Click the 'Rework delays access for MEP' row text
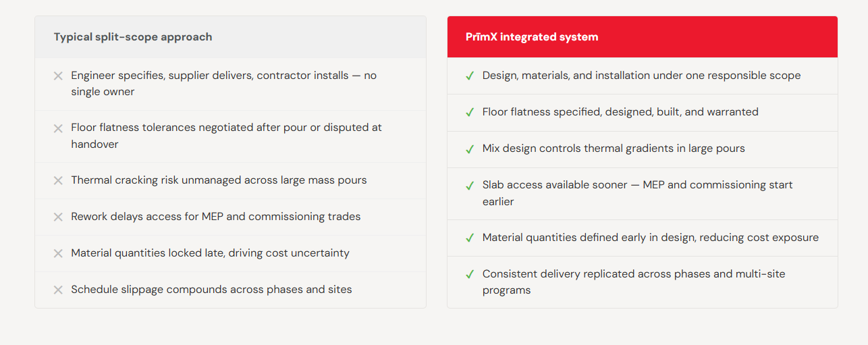Screen dimensions: 868x345 pyautogui.click(x=216, y=217)
